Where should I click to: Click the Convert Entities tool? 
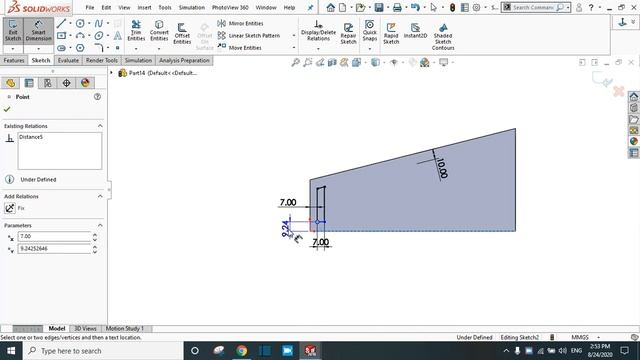(159, 31)
